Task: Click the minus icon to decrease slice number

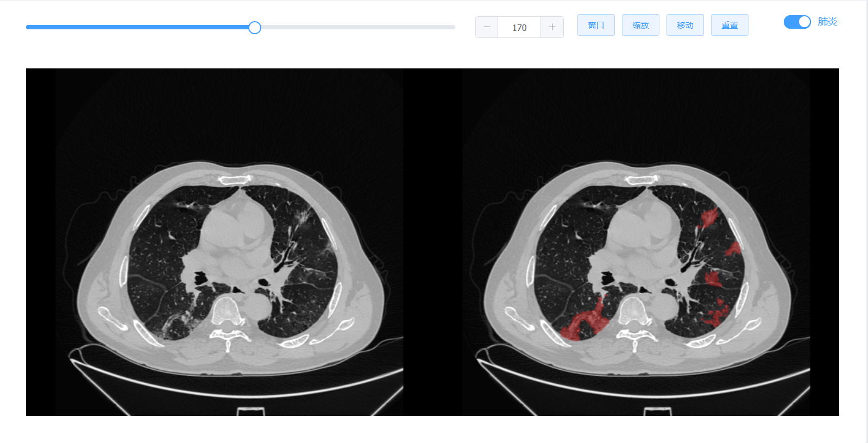Action: [x=487, y=27]
